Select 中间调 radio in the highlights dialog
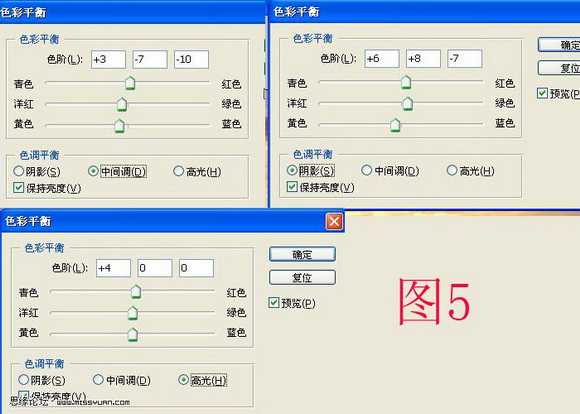 click(98, 380)
